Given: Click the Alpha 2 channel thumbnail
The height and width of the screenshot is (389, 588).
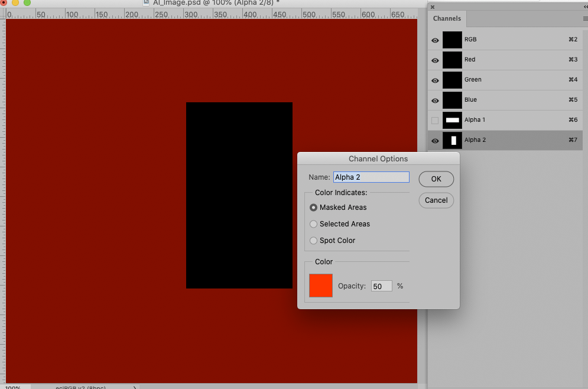Looking at the screenshot, I should [x=452, y=140].
